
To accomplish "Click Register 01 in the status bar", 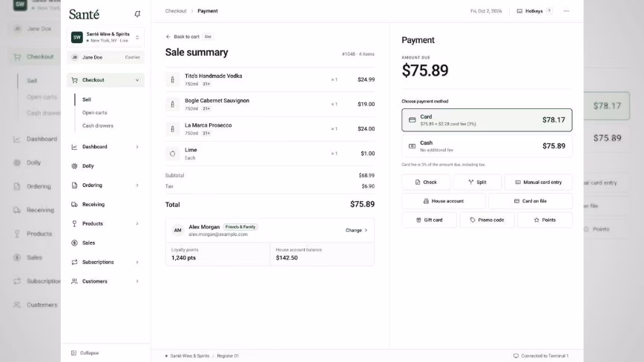I will coord(228,356).
